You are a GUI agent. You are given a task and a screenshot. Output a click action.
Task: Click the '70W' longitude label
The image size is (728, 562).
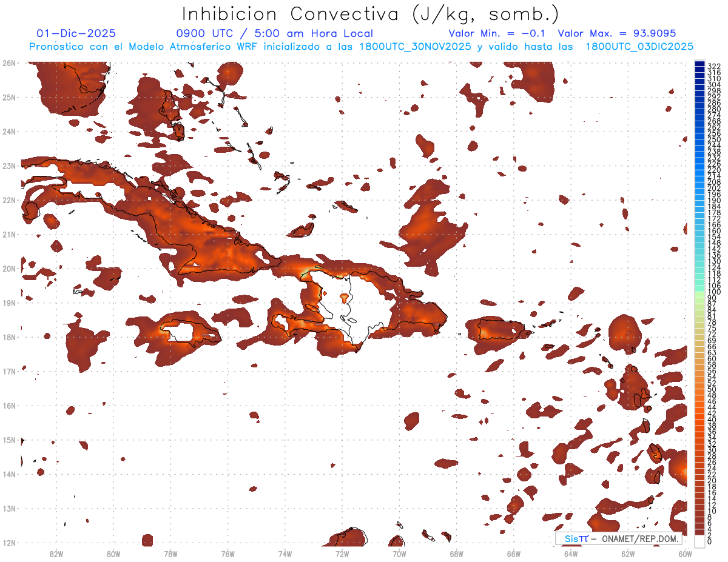coord(399,554)
